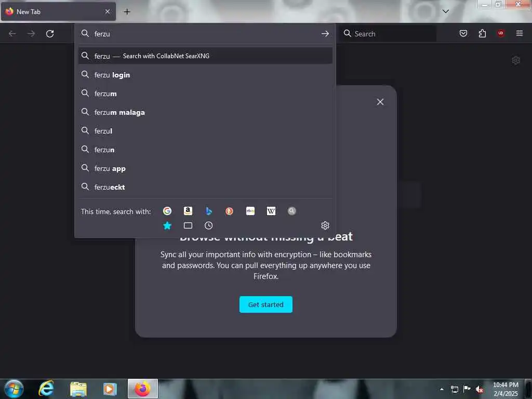Open the List all tabs chevron
532x399 pixels.
click(x=446, y=11)
